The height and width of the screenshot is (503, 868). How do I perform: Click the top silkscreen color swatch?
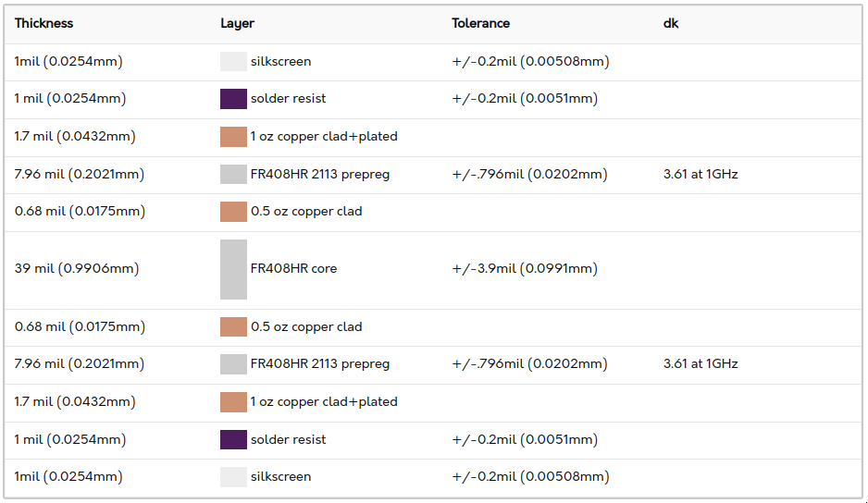click(233, 61)
